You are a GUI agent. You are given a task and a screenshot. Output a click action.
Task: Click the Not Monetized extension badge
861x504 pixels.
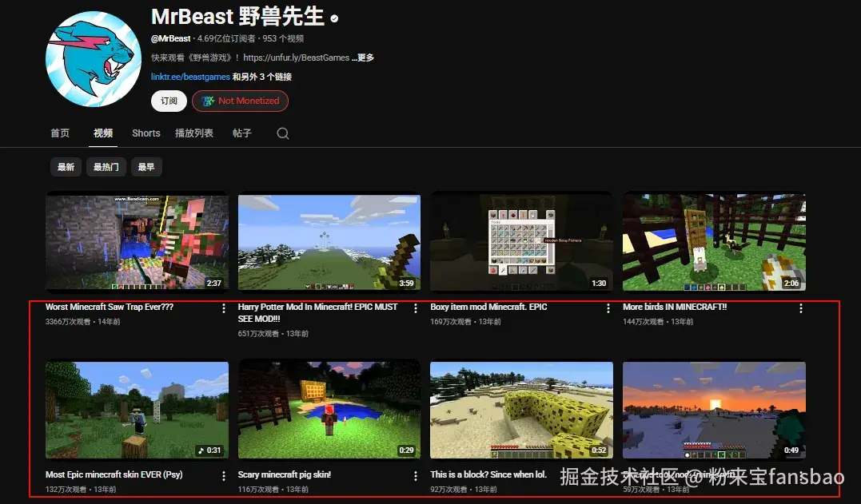(240, 101)
